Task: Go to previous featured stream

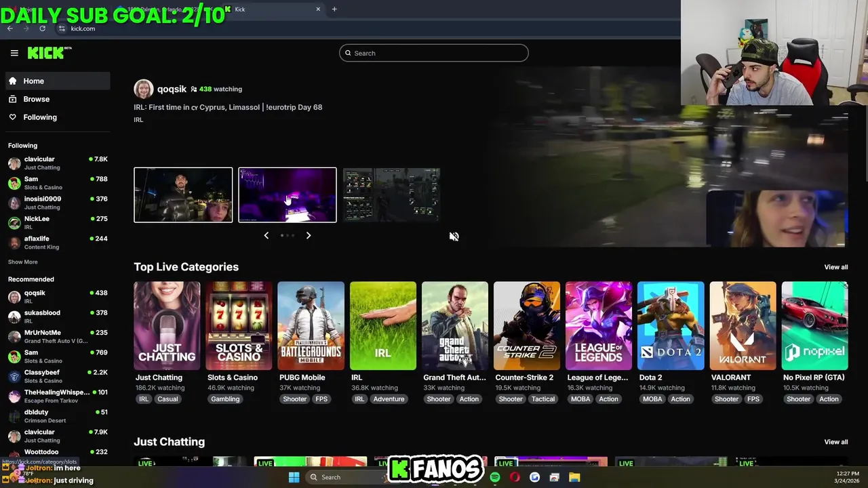Action: coord(266,235)
